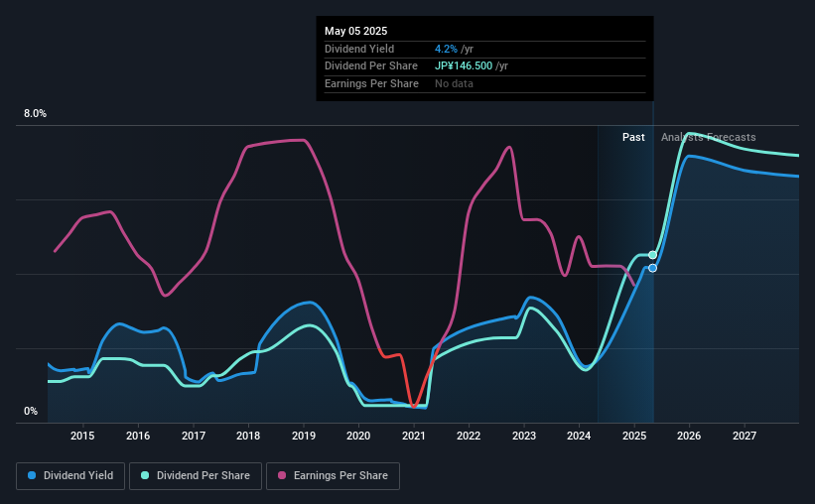This screenshot has width=815, height=504.
Task: Click the JP¥146.500 dividend per share value
Action: pos(464,66)
